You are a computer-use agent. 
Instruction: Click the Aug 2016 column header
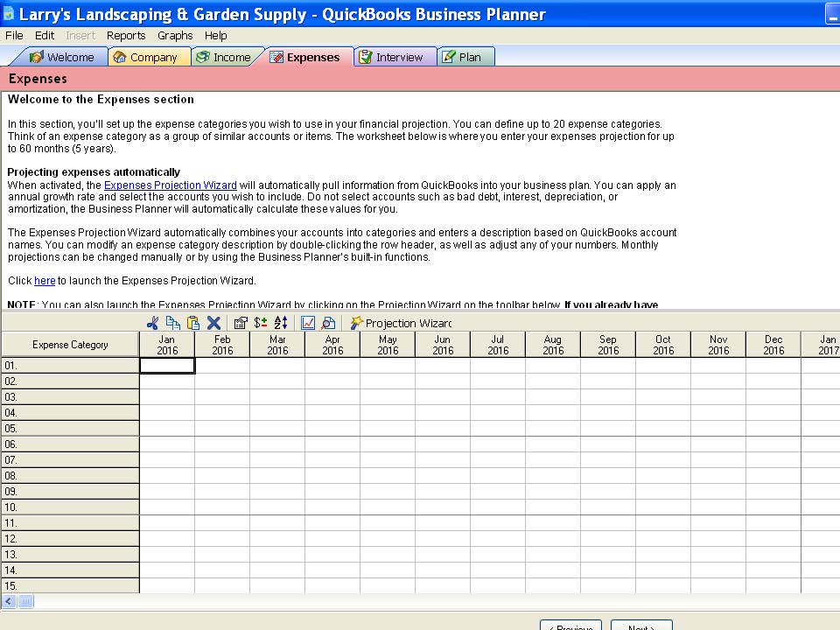553,345
